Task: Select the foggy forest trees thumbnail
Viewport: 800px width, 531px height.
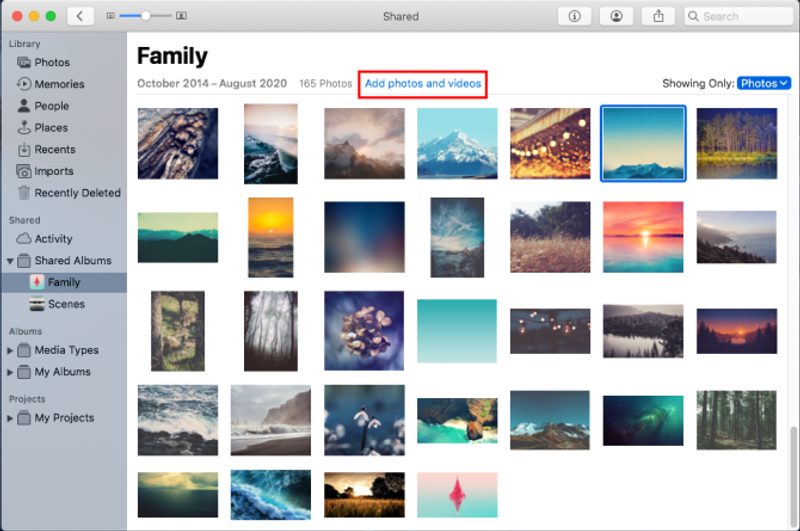Action: 270,331
